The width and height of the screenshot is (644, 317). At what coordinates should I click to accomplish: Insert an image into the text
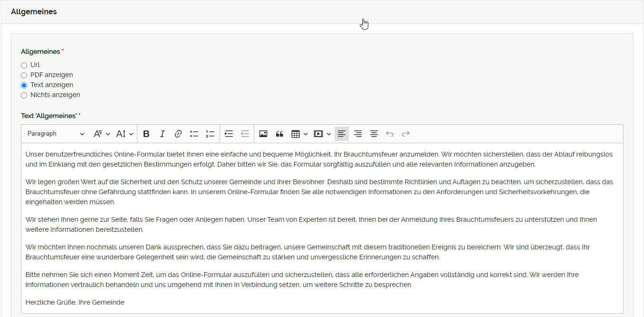263,134
